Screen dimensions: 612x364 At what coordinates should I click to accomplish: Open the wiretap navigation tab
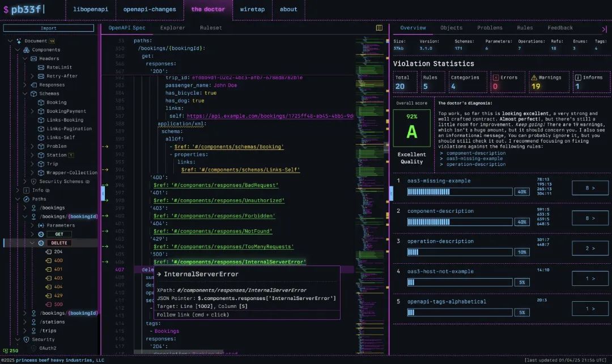(x=252, y=9)
